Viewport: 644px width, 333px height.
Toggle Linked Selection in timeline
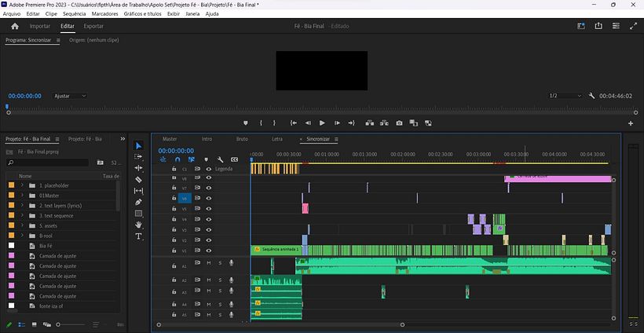point(192,159)
